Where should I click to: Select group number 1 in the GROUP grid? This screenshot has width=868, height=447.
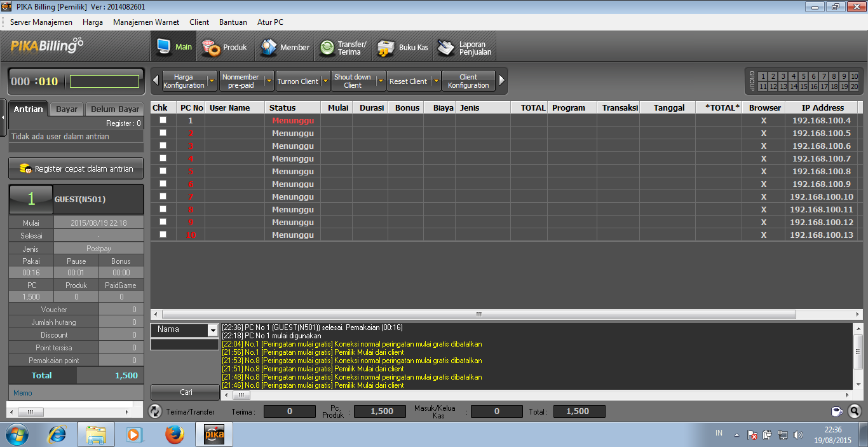763,76
